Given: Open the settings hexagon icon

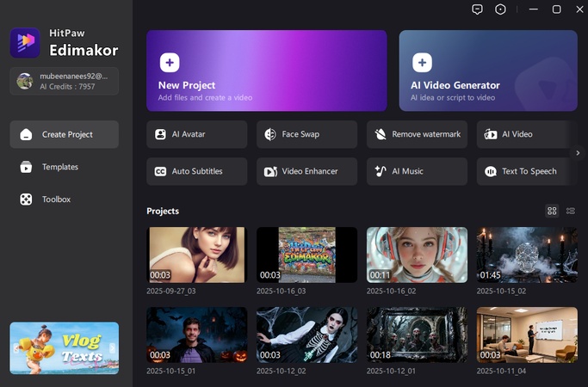Looking at the screenshot, I should (x=501, y=9).
